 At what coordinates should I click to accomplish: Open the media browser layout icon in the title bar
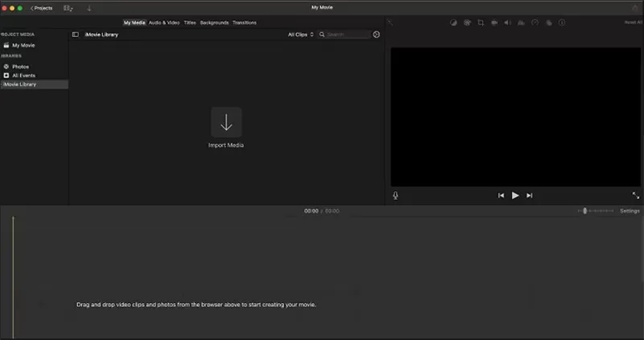tap(68, 8)
